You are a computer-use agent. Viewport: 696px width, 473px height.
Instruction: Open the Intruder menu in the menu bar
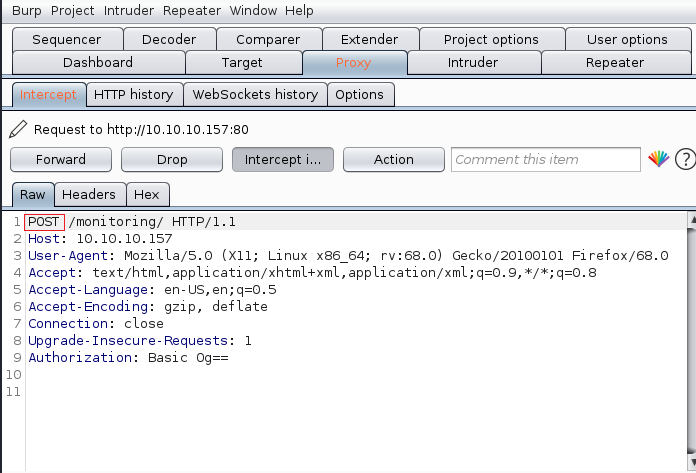(x=129, y=11)
